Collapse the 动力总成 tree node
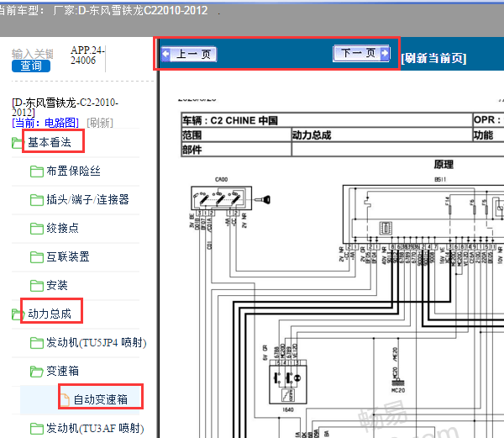 point(50,314)
